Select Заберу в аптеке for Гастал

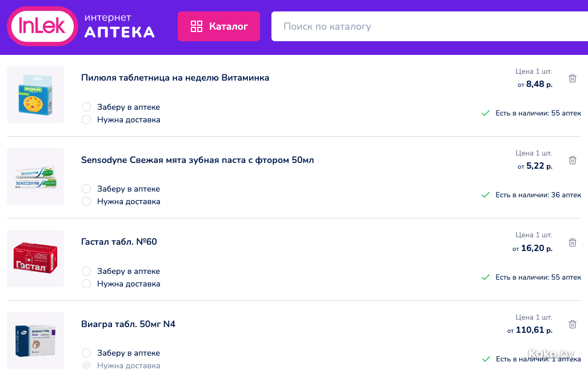[86, 271]
